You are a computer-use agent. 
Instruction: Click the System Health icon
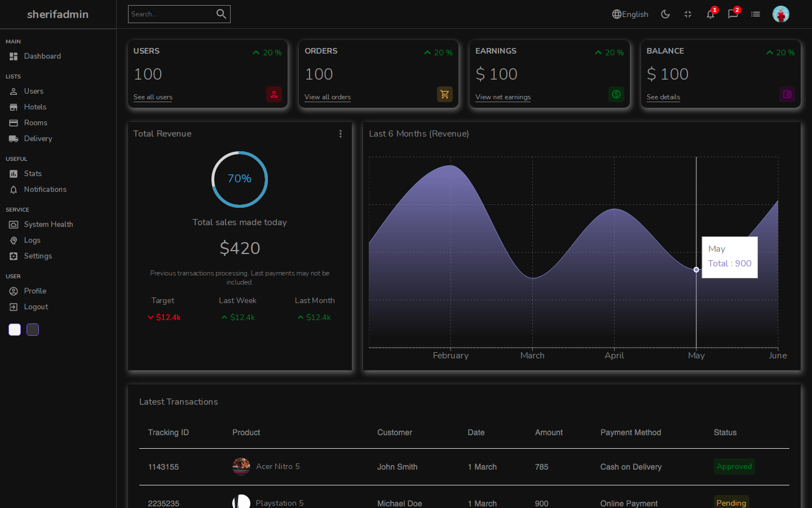coord(14,225)
